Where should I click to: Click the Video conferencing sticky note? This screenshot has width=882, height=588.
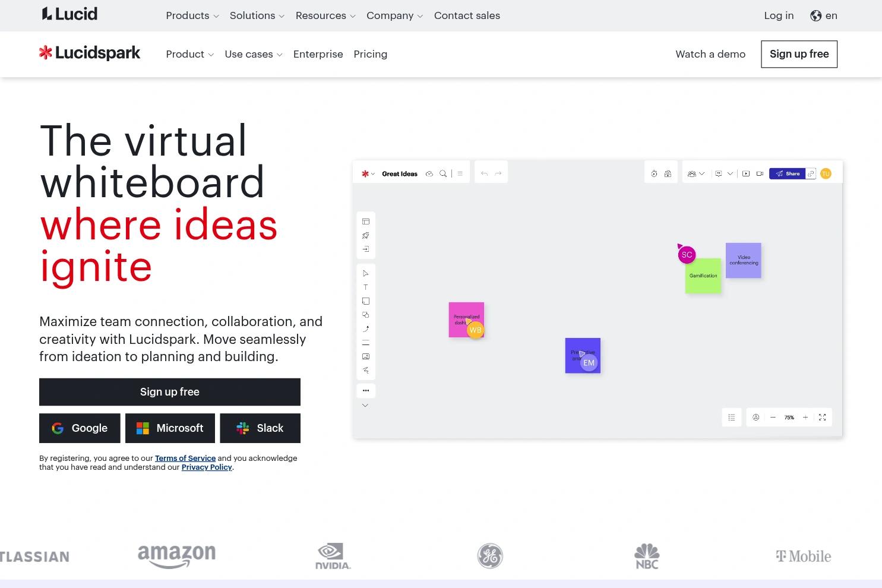click(x=744, y=260)
